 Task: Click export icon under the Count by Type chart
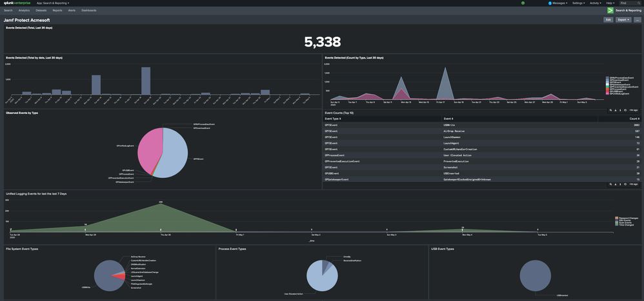pos(615,110)
